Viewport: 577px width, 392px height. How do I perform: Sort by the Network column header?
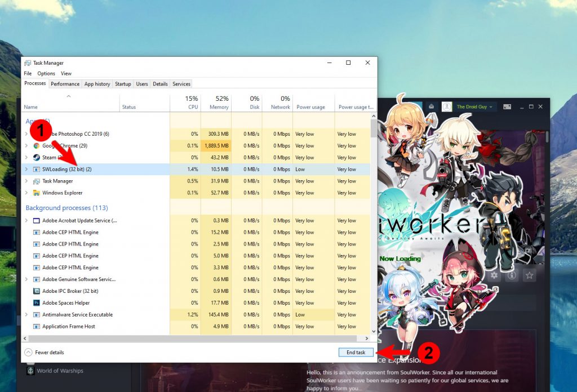277,103
